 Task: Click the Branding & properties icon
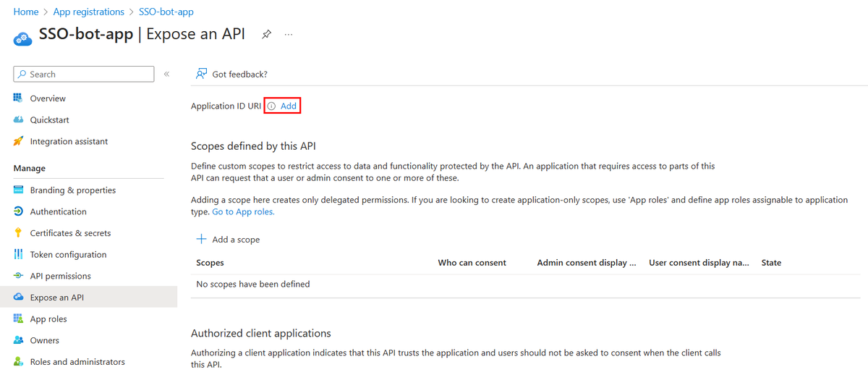pyautogui.click(x=18, y=190)
